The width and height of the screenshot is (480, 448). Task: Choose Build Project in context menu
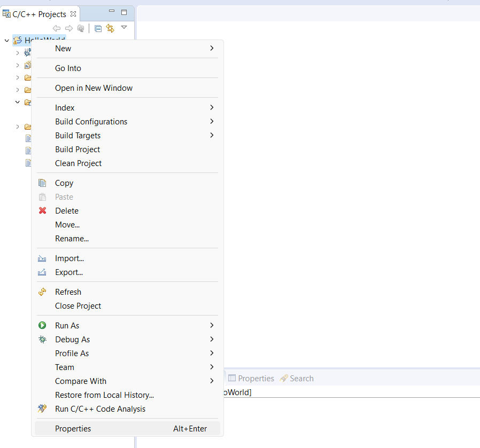coord(78,150)
